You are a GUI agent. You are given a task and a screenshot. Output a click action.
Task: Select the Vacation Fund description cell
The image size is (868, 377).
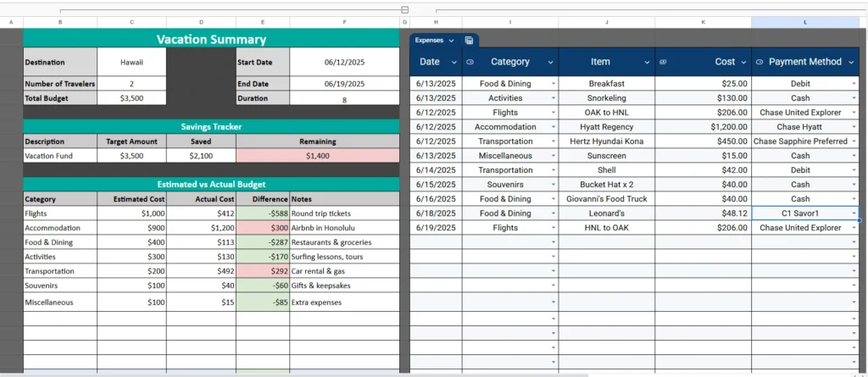click(60, 156)
